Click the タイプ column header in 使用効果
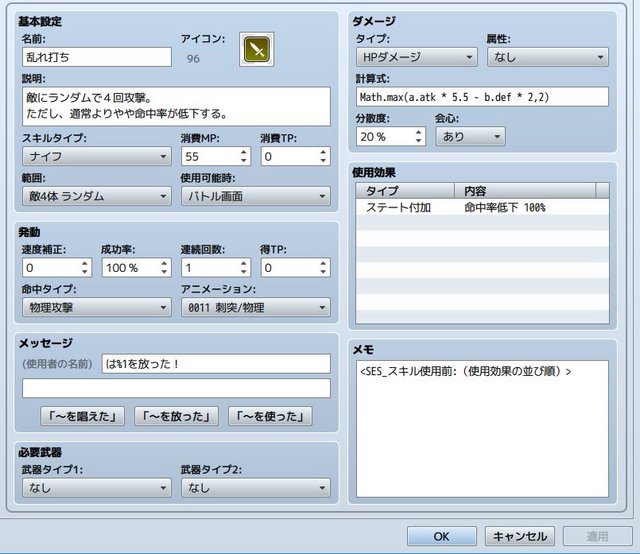 point(405,191)
